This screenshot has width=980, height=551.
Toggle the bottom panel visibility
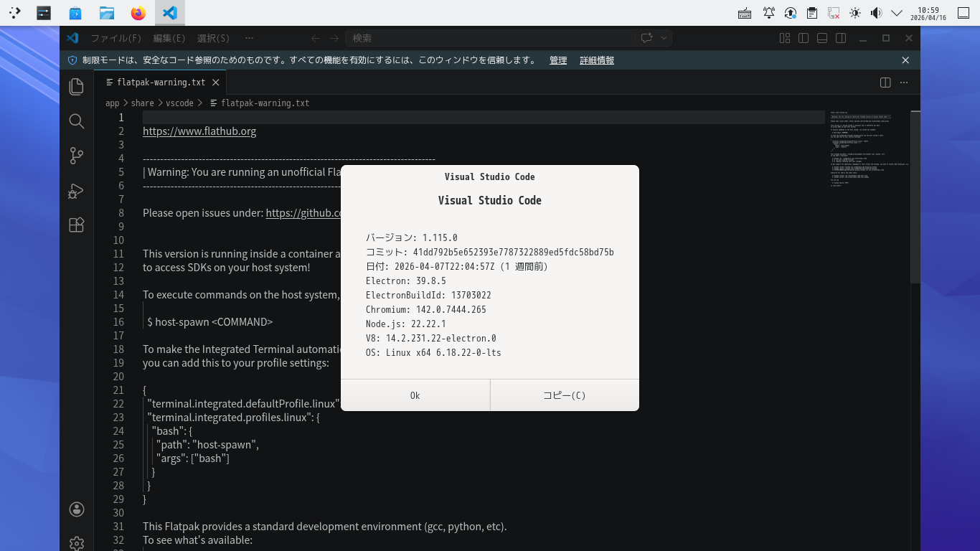pyautogui.click(x=822, y=38)
